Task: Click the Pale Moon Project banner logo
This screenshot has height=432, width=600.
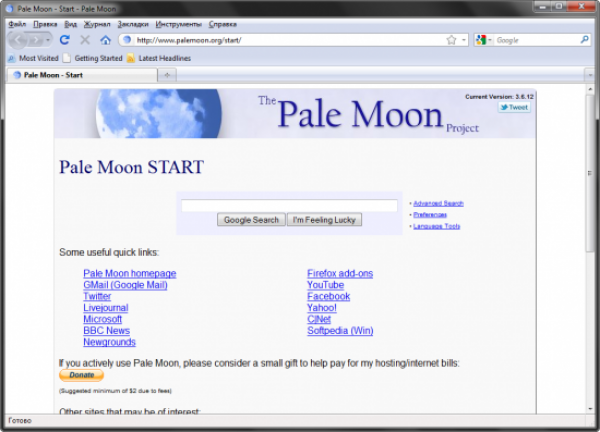Action: coord(295,114)
